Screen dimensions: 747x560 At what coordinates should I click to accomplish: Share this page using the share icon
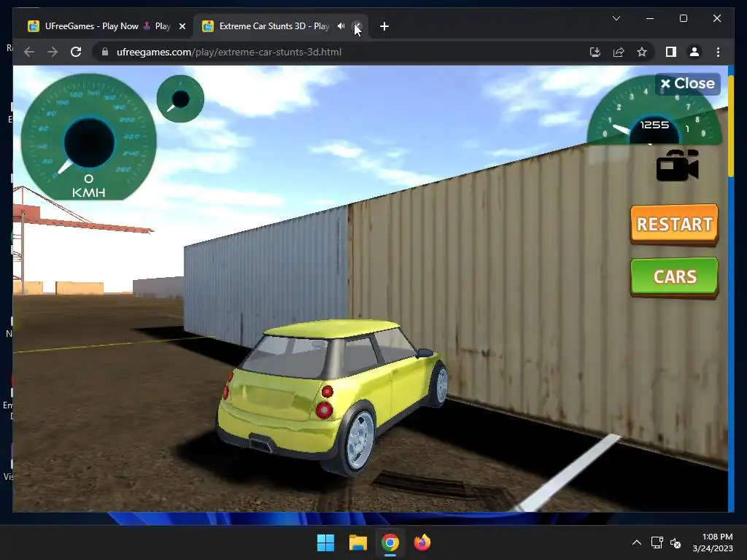coord(619,52)
